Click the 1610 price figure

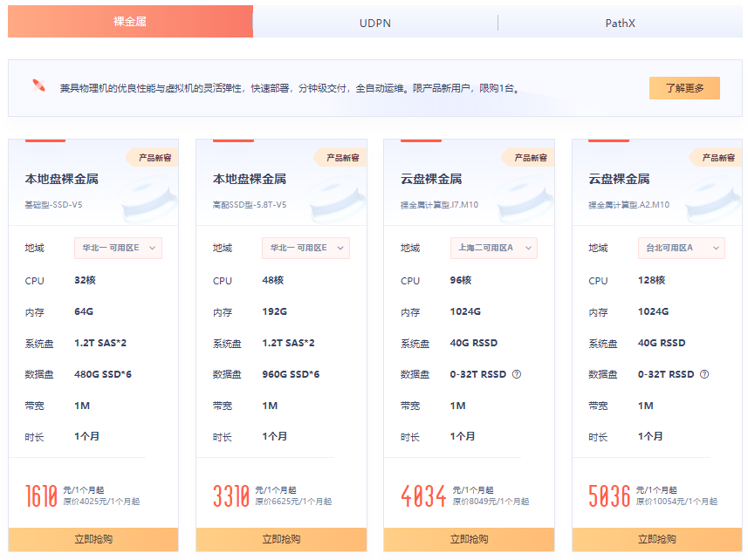[x=41, y=496]
